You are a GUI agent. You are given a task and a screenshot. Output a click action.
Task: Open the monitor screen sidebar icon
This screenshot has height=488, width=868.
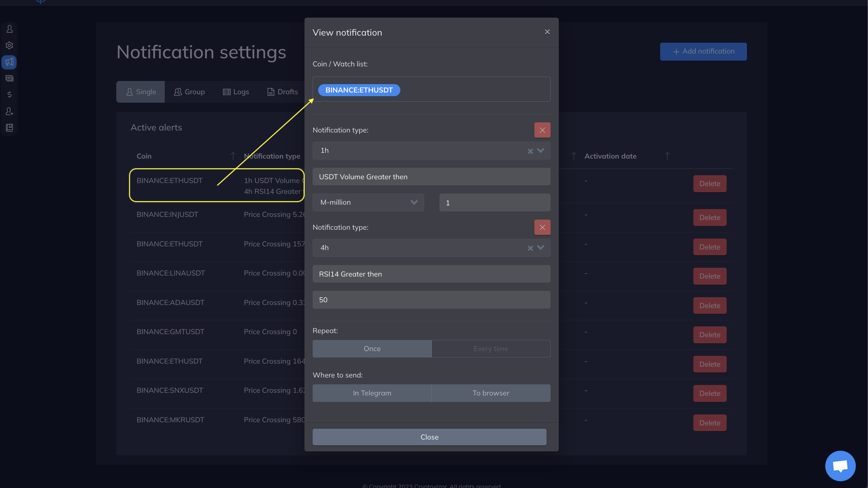point(9,78)
